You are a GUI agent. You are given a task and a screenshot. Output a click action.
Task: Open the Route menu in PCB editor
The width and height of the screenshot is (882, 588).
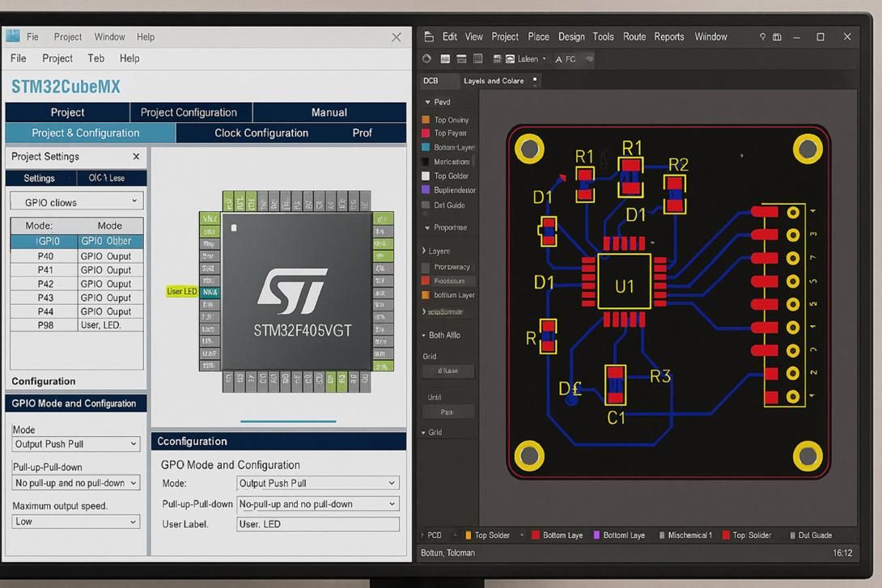click(634, 36)
